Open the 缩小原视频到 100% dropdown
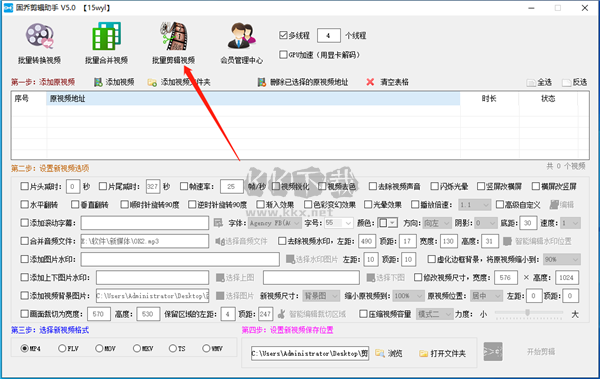 point(409,296)
